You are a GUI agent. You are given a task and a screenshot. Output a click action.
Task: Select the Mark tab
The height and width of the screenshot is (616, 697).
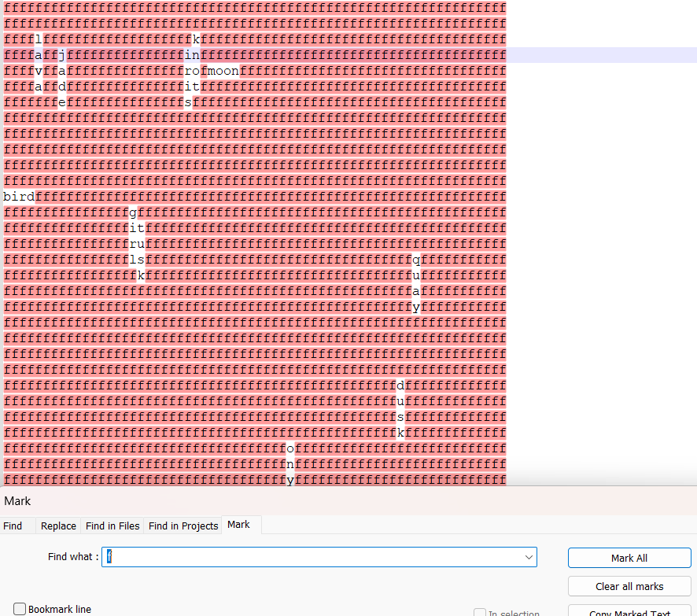(x=238, y=525)
